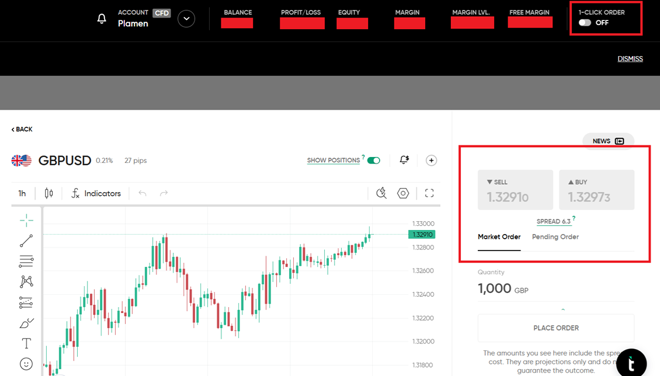Open the notifications bell icon
660x376 pixels.
pyautogui.click(x=101, y=19)
